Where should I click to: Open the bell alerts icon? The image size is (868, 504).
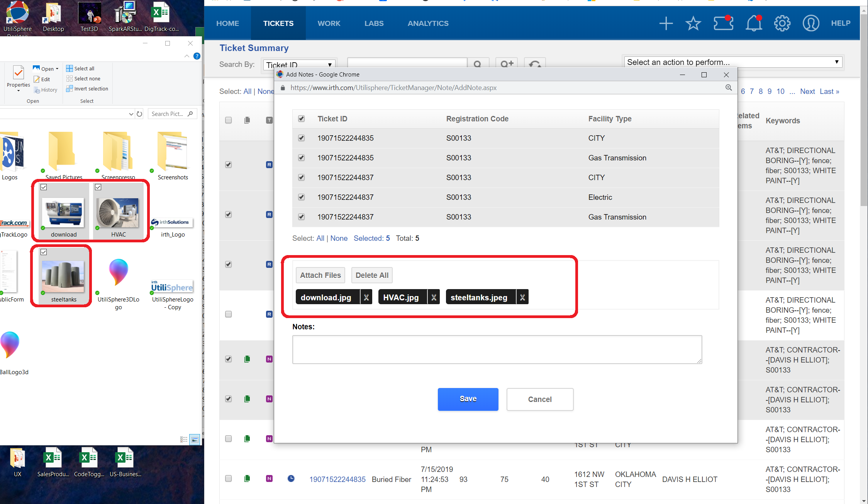tap(754, 23)
